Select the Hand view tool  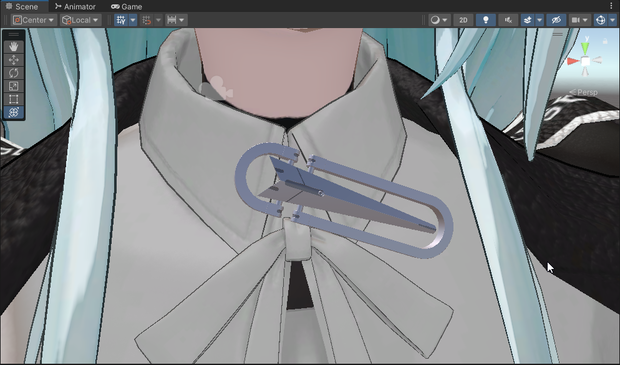[x=13, y=47]
